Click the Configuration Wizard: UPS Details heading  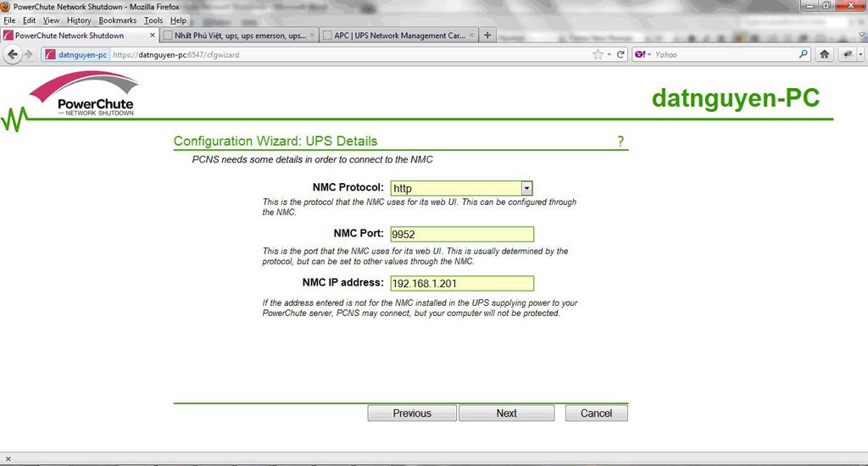point(275,141)
